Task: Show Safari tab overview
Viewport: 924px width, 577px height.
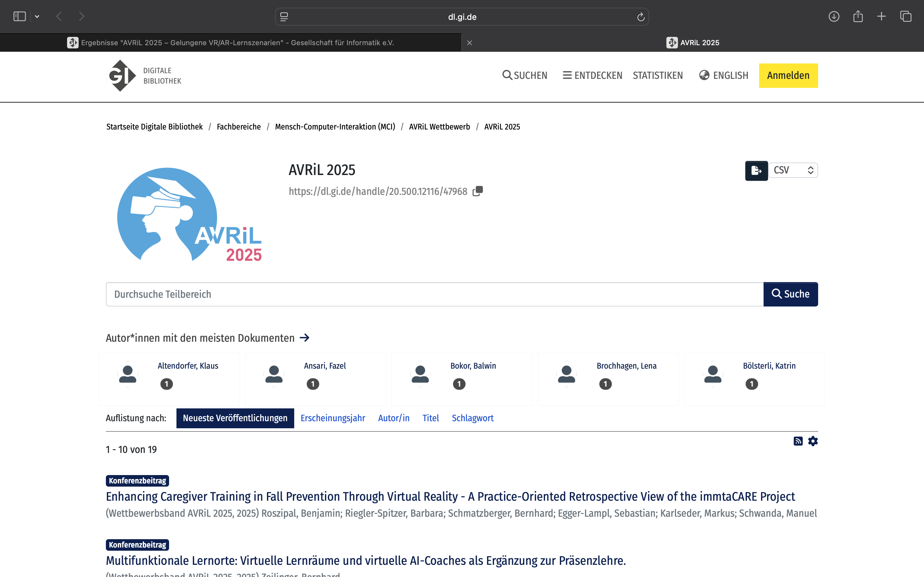Action: click(x=906, y=16)
